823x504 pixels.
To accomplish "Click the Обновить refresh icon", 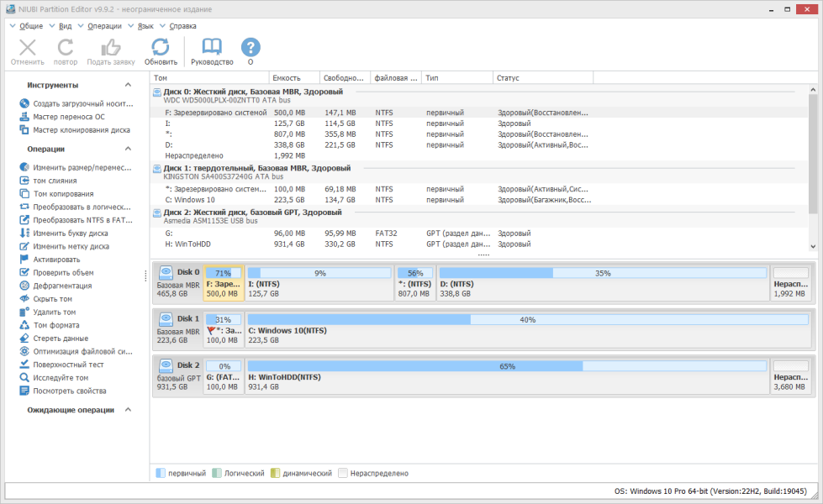I will tap(161, 47).
